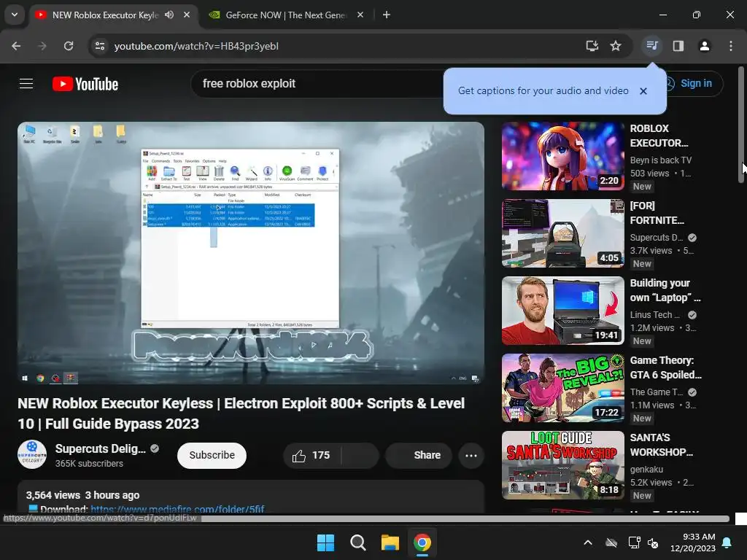Click the Sign in button

[x=695, y=84]
